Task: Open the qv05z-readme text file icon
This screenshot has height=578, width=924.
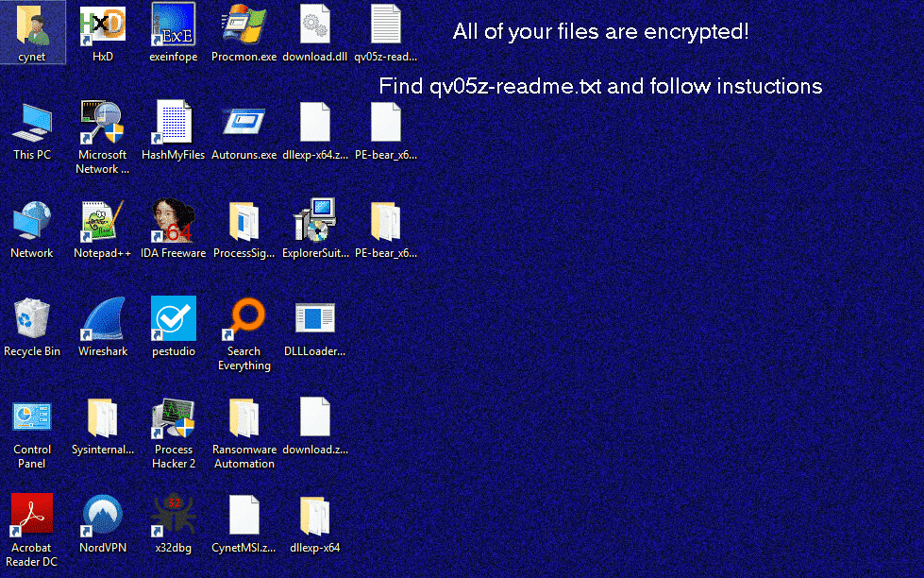Action: pos(385,25)
